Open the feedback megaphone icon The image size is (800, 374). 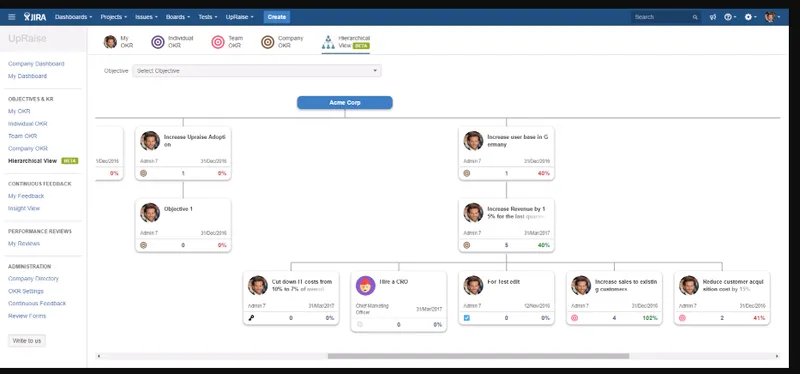[x=713, y=17]
